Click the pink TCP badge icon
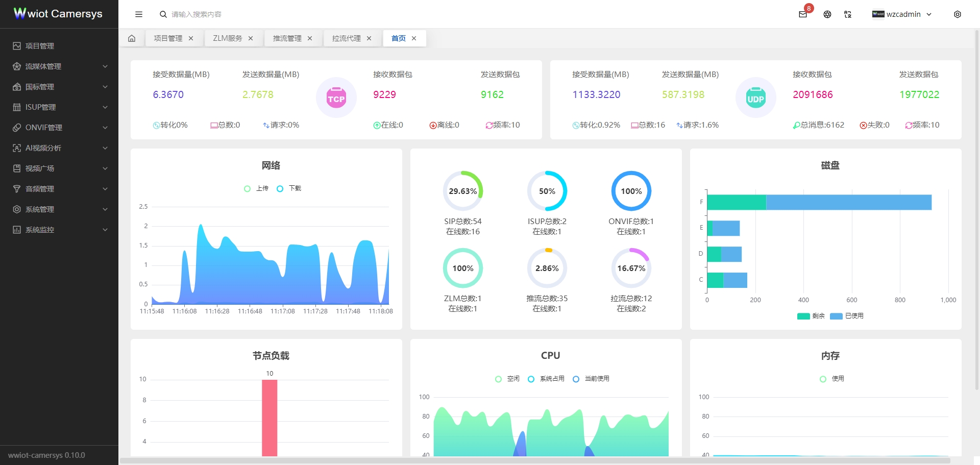The width and height of the screenshot is (980, 465). click(x=336, y=98)
